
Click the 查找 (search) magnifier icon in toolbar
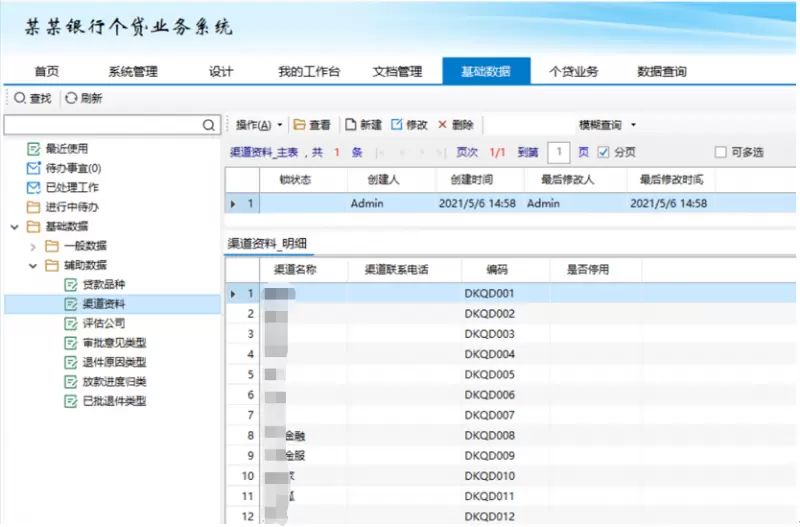point(19,98)
